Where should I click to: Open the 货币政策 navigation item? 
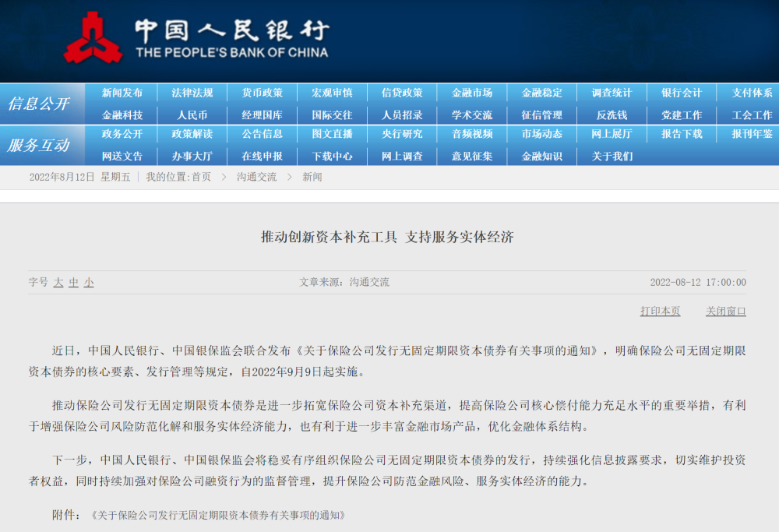pyautogui.click(x=263, y=93)
